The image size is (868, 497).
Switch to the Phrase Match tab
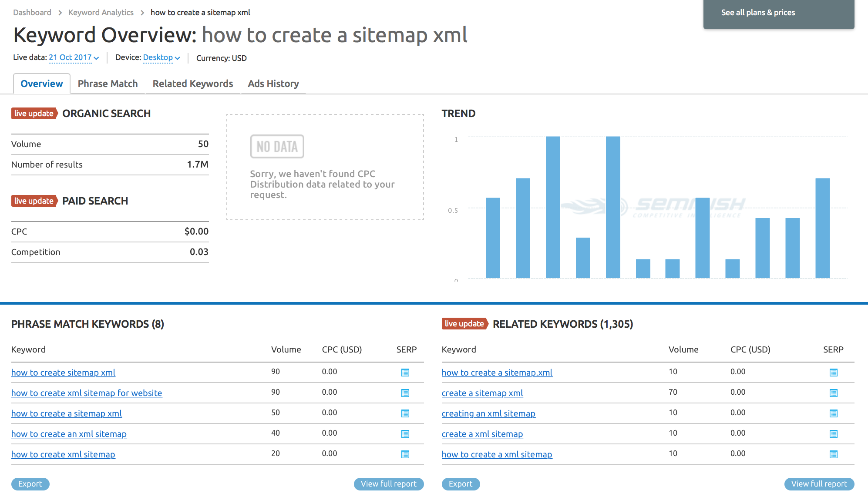(x=108, y=84)
